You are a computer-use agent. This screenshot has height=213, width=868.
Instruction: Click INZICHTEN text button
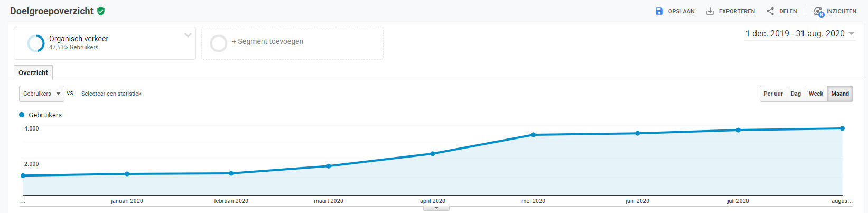coord(842,11)
